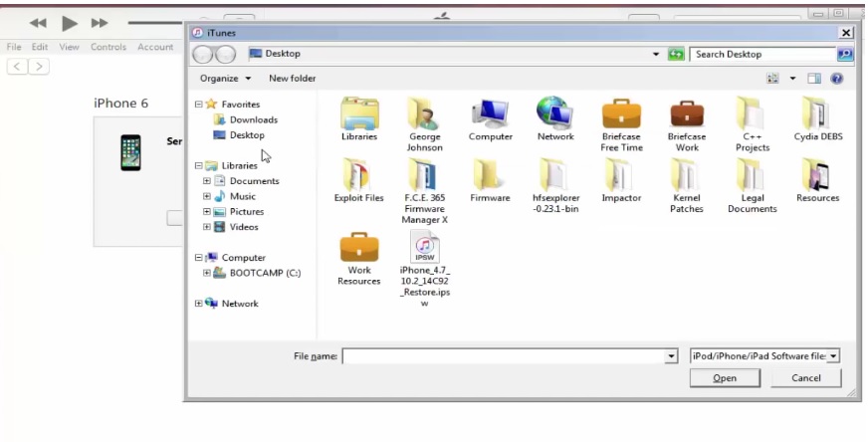Image resolution: width=868 pixels, height=442 pixels.
Task: Expand the Music library node
Action: tap(206, 196)
